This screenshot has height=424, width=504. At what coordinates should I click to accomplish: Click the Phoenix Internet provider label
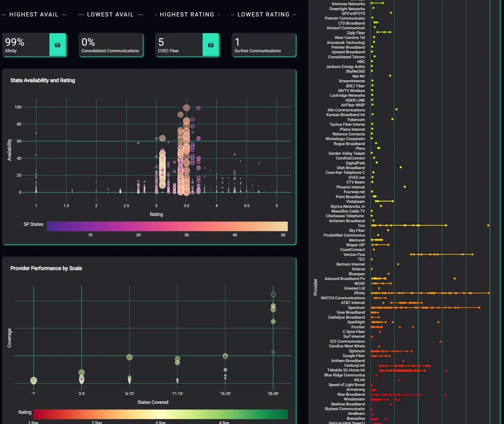[x=351, y=187]
